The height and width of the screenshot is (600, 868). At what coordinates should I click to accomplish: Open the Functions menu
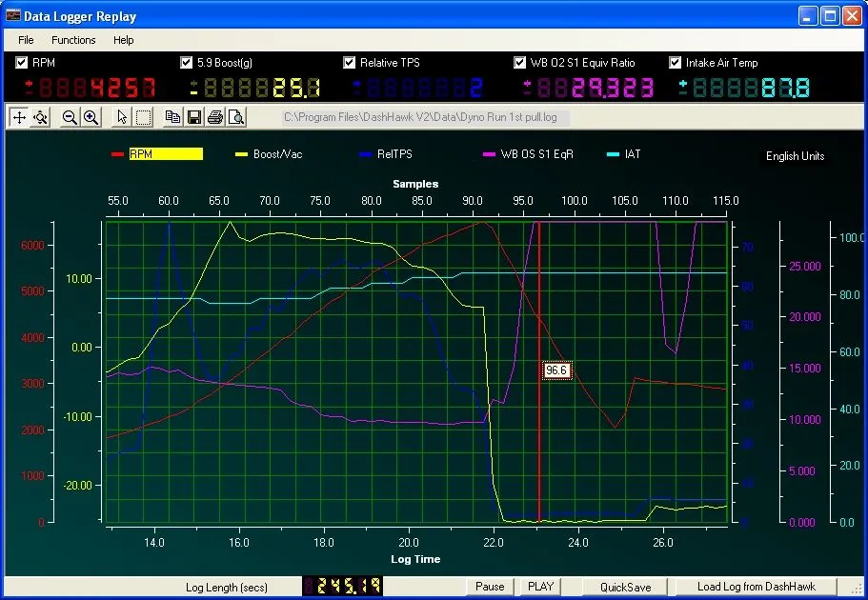click(73, 40)
